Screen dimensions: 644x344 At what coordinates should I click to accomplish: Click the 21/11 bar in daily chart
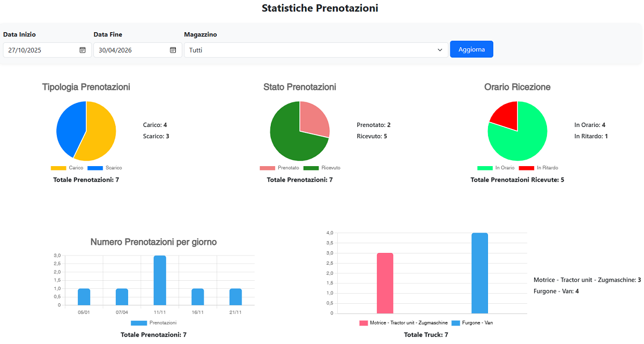235,297
